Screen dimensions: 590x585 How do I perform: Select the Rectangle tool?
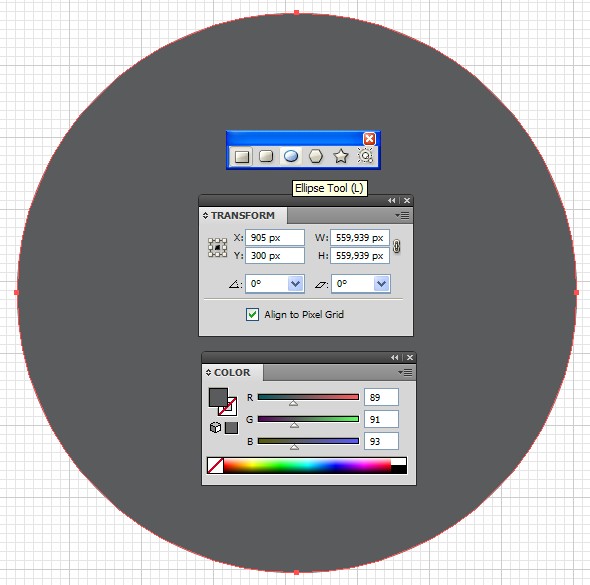coord(242,157)
